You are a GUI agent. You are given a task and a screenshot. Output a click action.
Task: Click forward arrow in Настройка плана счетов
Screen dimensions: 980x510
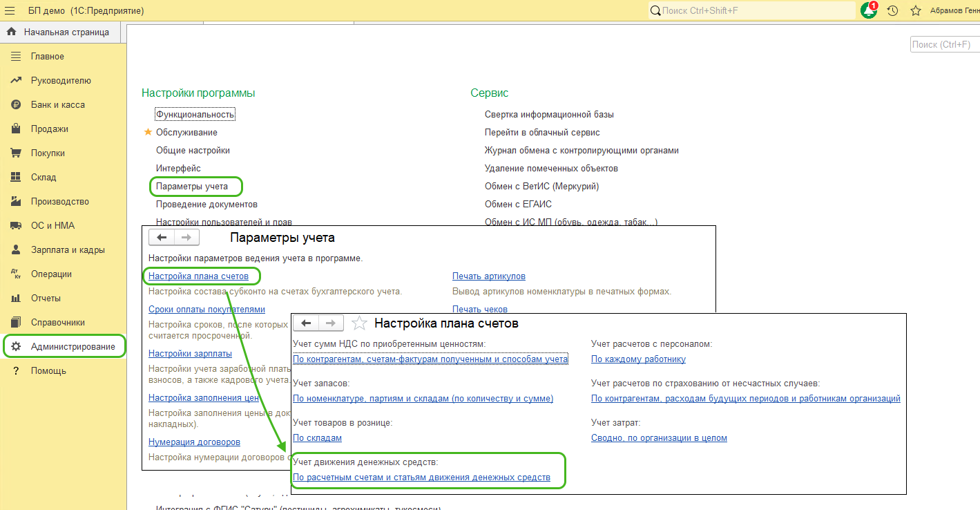(x=330, y=323)
